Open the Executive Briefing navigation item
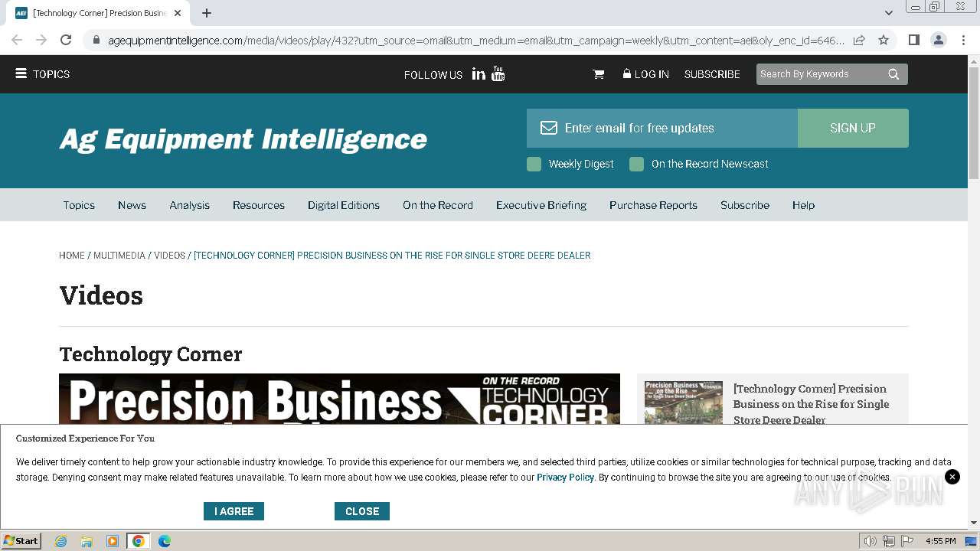 (541, 205)
